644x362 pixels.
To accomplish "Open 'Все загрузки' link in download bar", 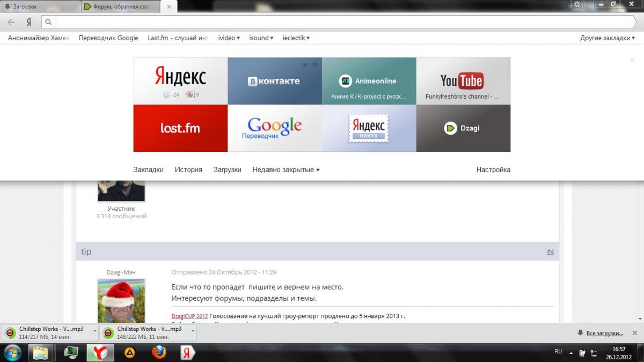I will pyautogui.click(x=604, y=333).
